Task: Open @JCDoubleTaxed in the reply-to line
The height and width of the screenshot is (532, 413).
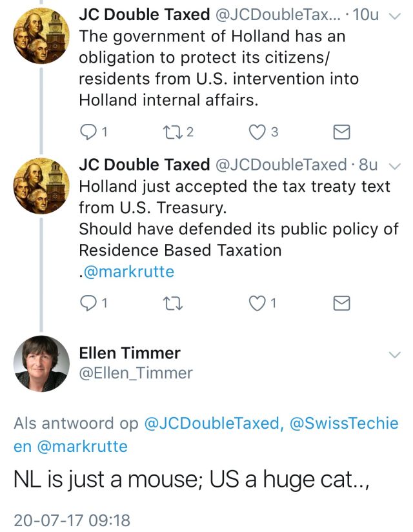Action: [213, 424]
